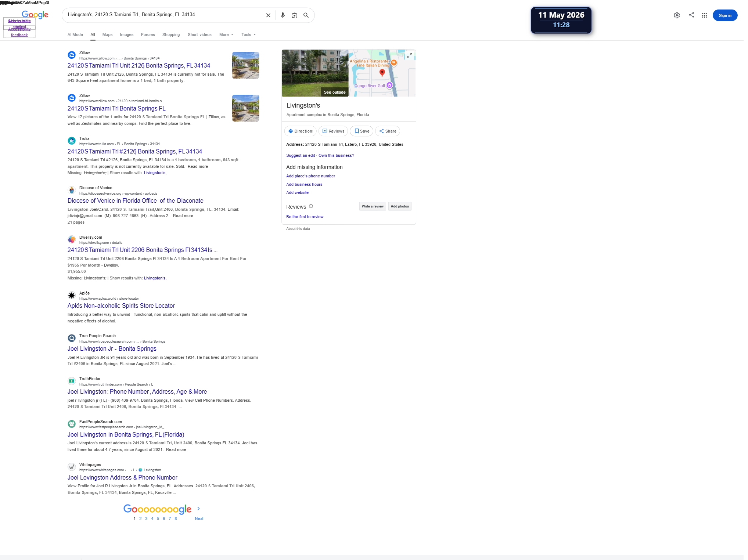Open the settings gear icon
Image resolution: width=748 pixels, height=560 pixels.
point(677,15)
